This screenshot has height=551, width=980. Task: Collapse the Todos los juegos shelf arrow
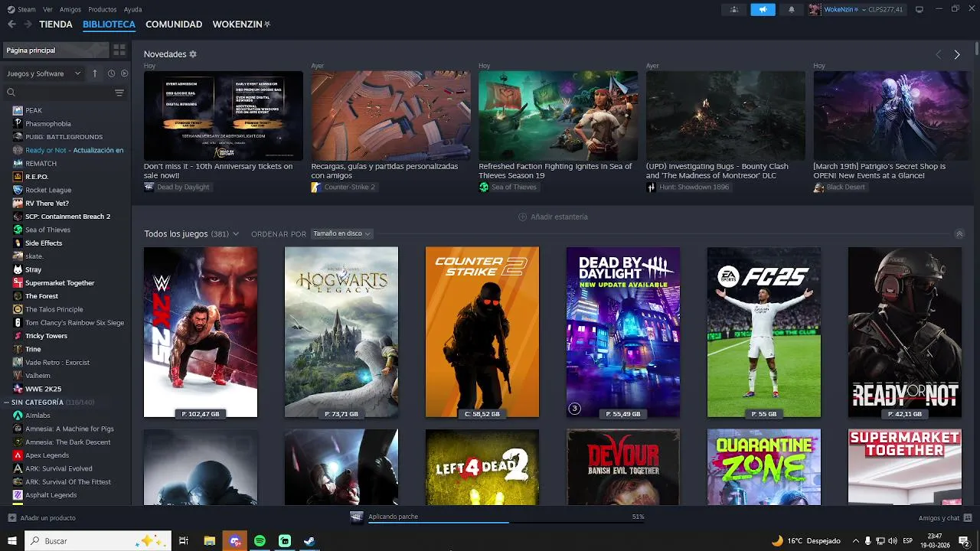pyautogui.click(x=959, y=234)
